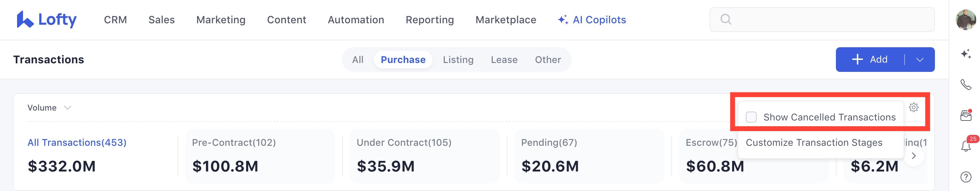Switch to the Lease tab
Viewport: 980px width, 191px height.
[504, 60]
